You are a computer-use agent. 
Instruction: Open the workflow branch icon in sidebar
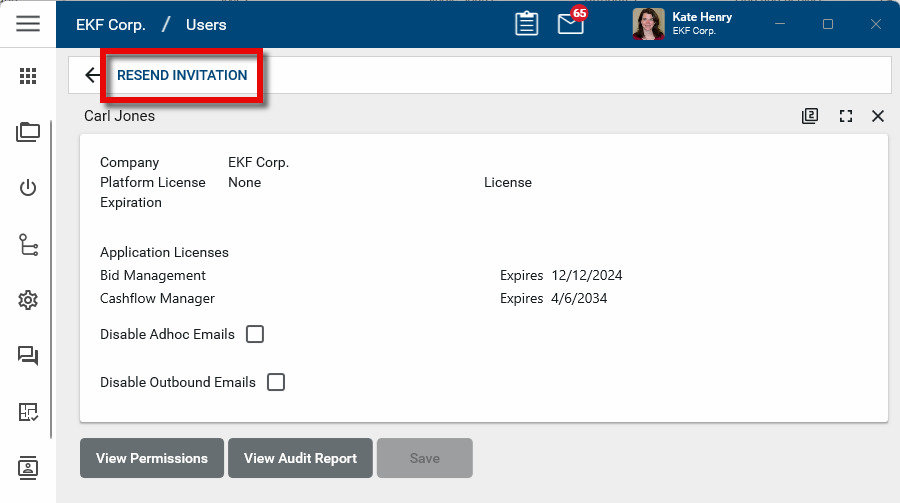point(28,244)
